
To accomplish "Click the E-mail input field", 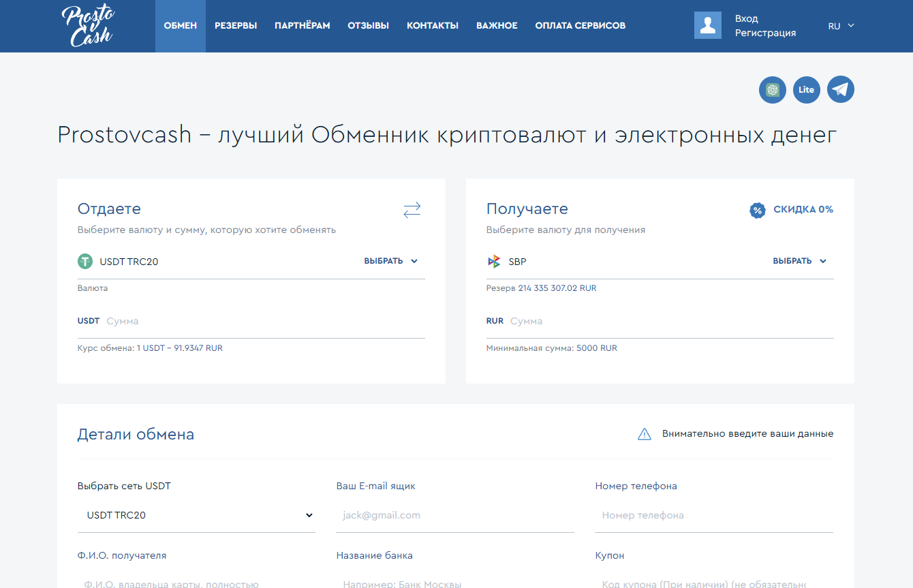I will pyautogui.click(x=455, y=515).
